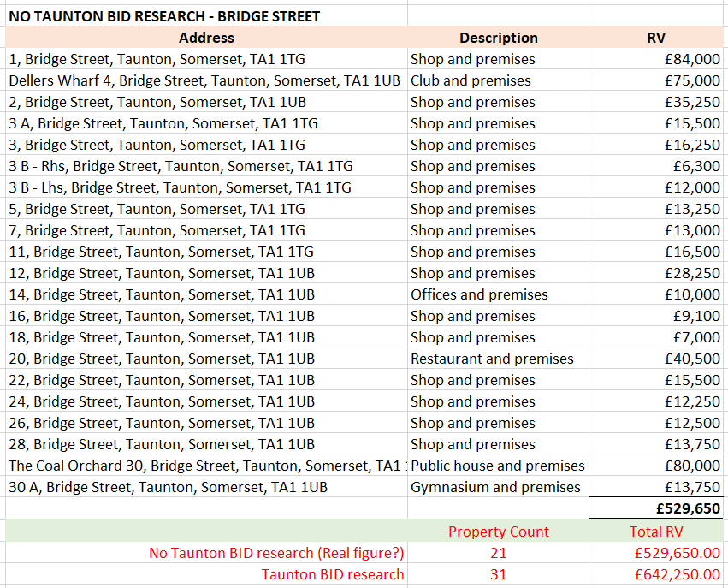The image size is (728, 588).
Task: Select the '11, Bridge Street' address cell
Action: point(207,252)
